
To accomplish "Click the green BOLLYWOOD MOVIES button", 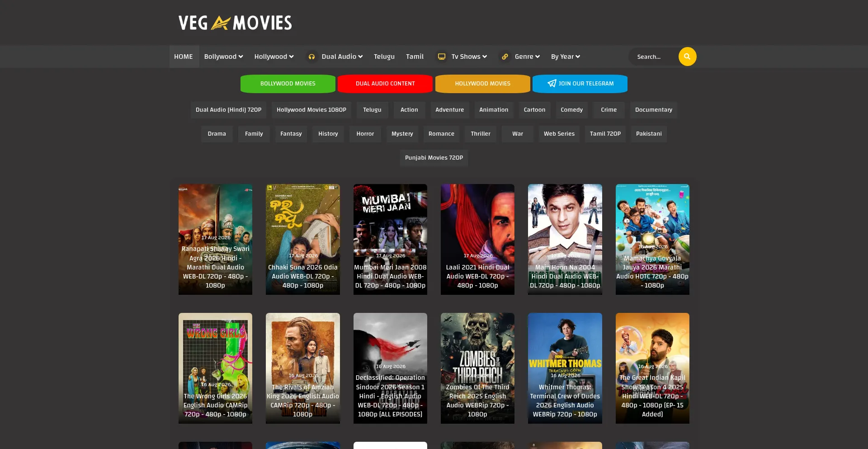I will pyautogui.click(x=288, y=84).
